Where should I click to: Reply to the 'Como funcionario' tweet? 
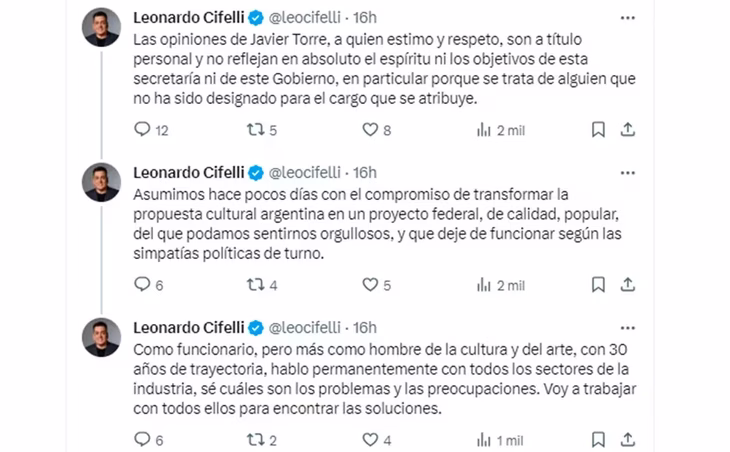pos(142,439)
